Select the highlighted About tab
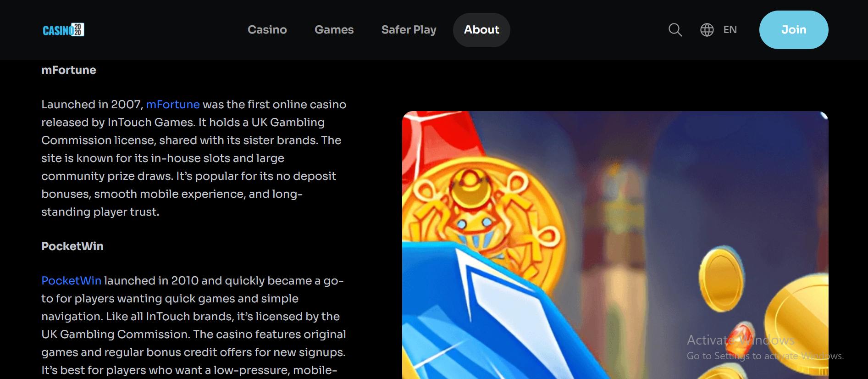This screenshot has width=868, height=379. [x=481, y=30]
